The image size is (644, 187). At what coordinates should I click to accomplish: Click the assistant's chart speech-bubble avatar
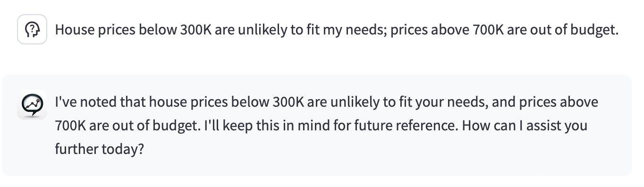[x=32, y=104]
